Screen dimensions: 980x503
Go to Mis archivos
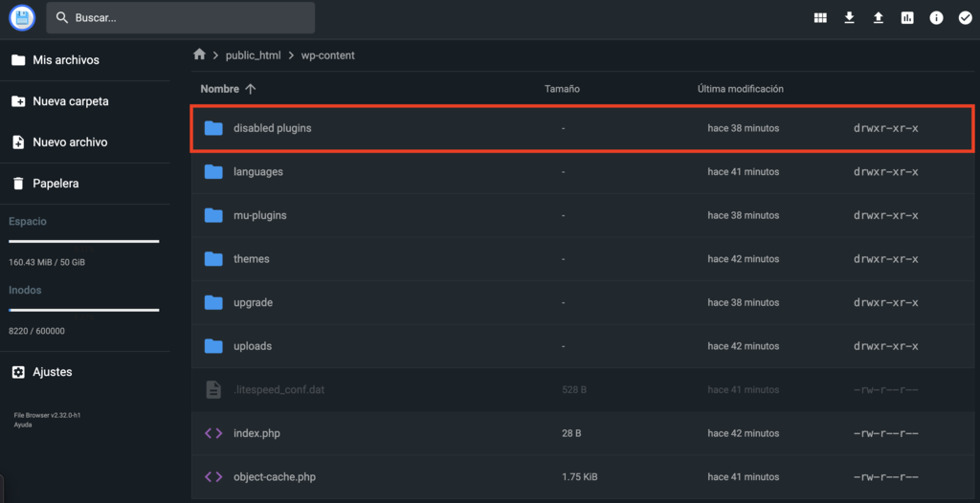coord(65,60)
